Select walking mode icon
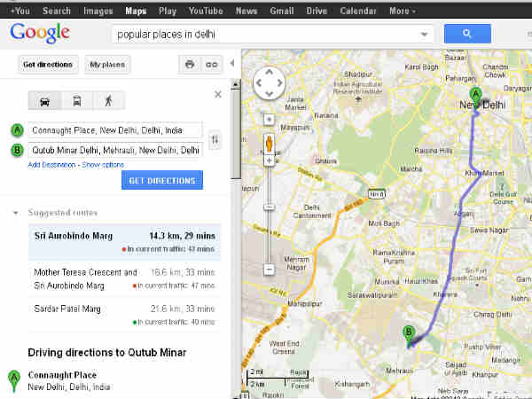 tap(108, 101)
